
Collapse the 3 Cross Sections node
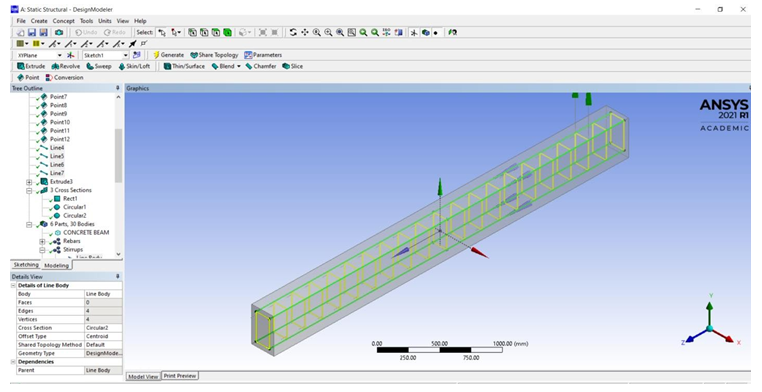coord(29,190)
